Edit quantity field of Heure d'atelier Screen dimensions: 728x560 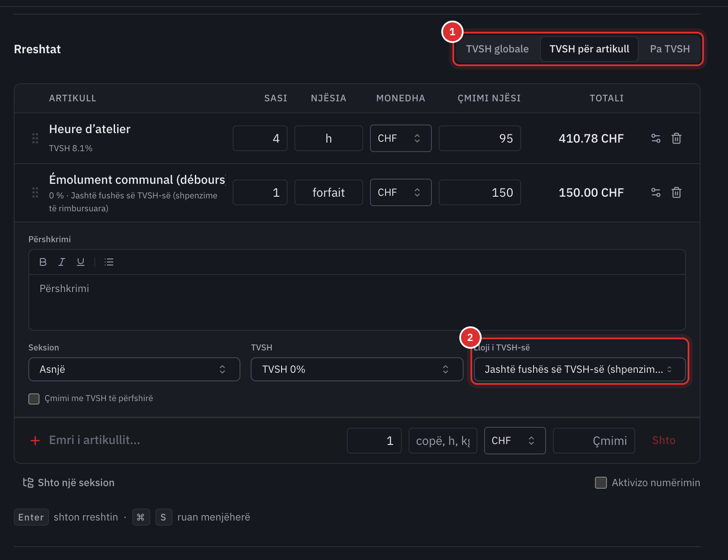(x=260, y=138)
